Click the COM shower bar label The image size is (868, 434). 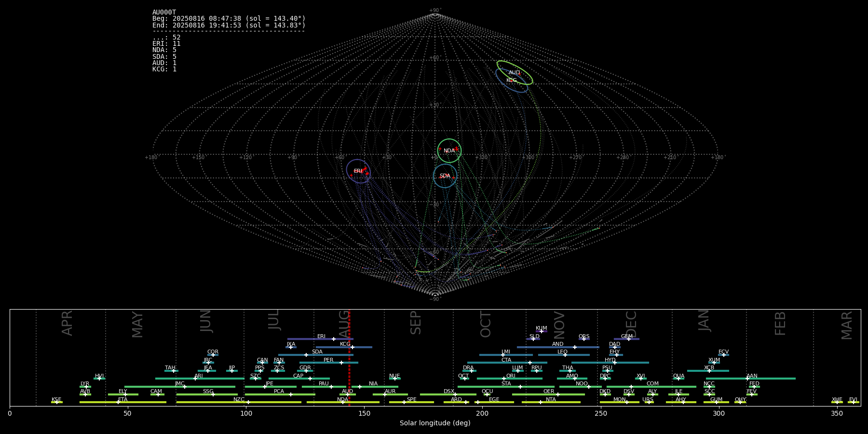point(653,384)
